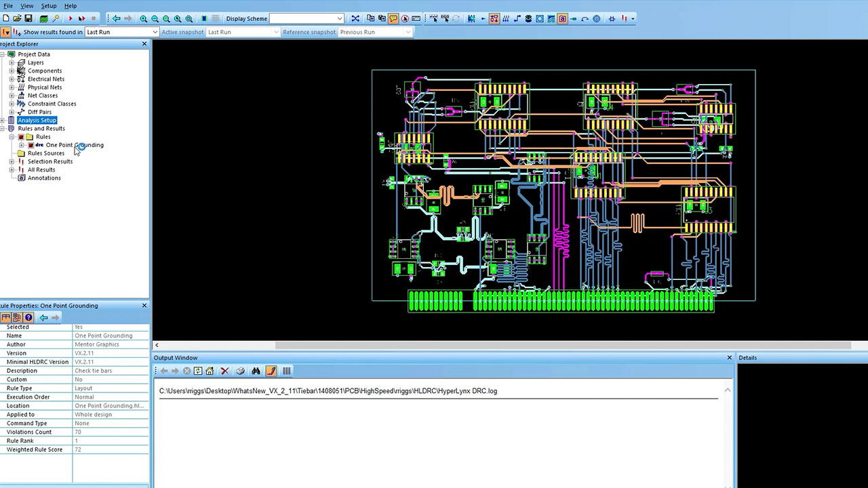Click the binoculars Find icon in Output Window

click(256, 371)
